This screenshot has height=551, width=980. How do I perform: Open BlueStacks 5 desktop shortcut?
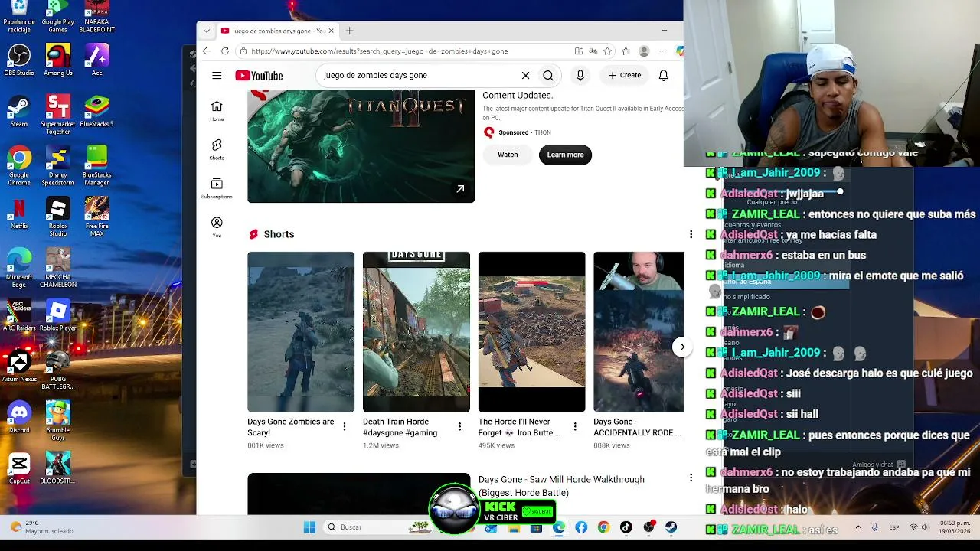coord(96,112)
